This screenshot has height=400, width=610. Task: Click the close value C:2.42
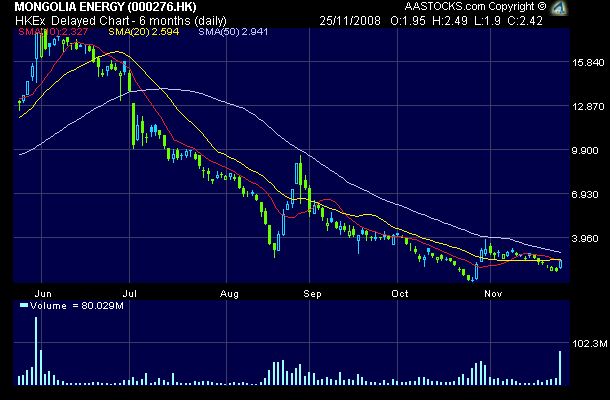(x=525, y=21)
